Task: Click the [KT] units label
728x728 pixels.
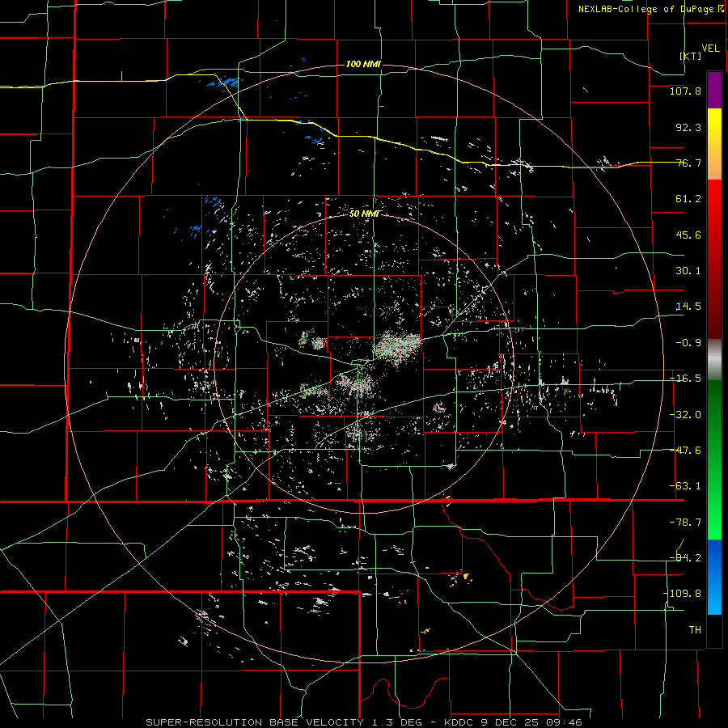Action: (691, 56)
